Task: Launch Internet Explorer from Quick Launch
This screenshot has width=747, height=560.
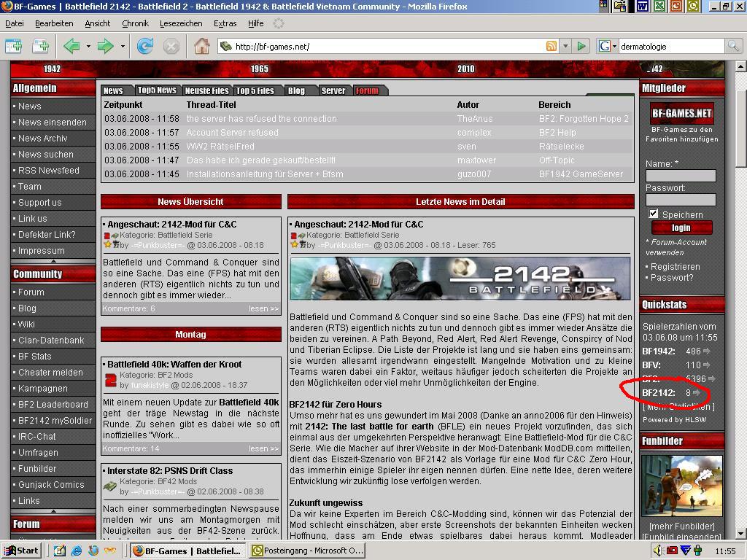Action: point(76,551)
